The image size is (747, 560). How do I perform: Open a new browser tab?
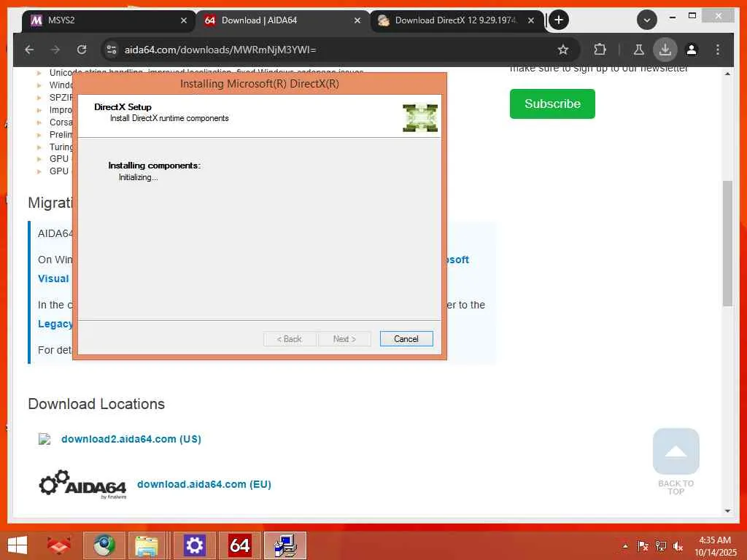pyautogui.click(x=559, y=20)
